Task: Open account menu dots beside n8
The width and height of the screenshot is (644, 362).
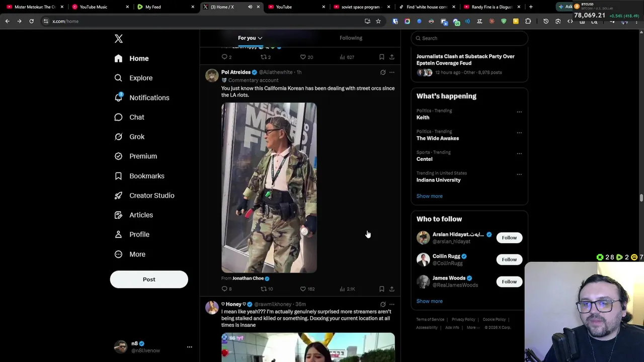Action: (190, 347)
